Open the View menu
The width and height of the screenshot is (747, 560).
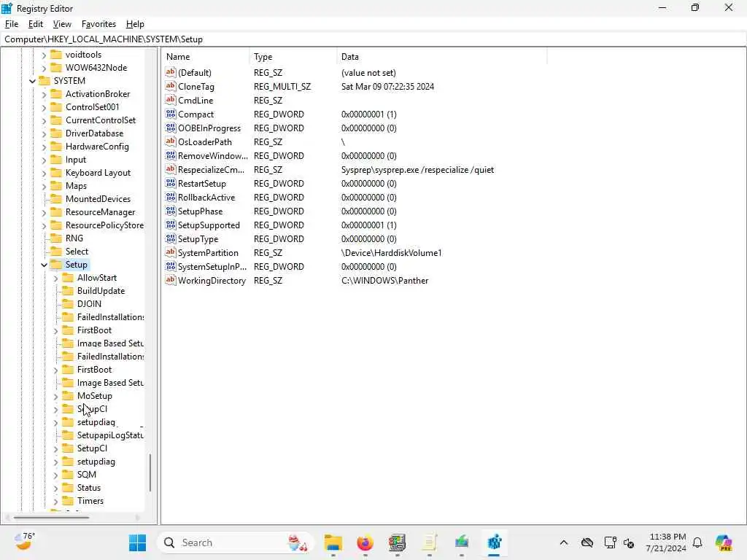62,24
